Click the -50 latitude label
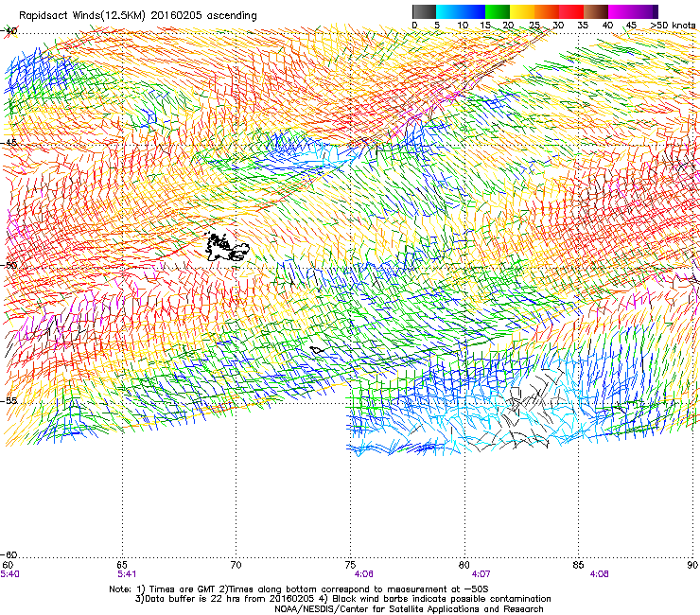Image resolution: width=700 pixels, height=615 pixels. pyautogui.click(x=9, y=265)
